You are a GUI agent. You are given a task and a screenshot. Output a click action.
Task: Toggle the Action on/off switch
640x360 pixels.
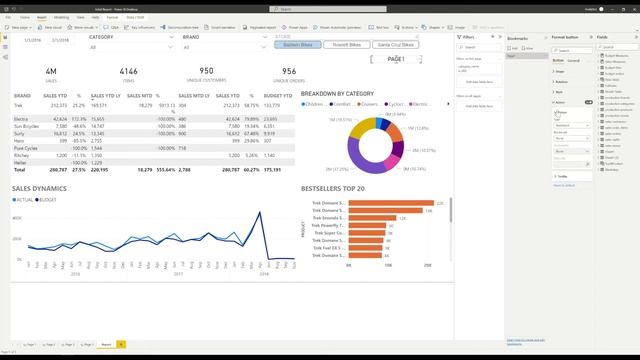click(x=588, y=102)
